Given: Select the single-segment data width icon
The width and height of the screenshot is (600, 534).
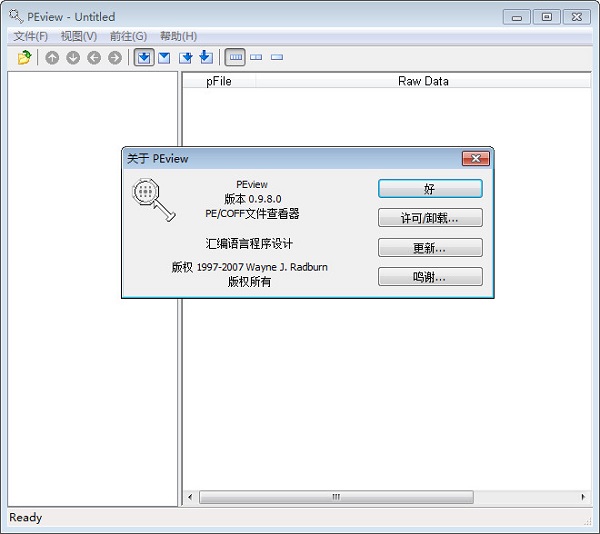Looking at the screenshot, I should click(x=277, y=57).
